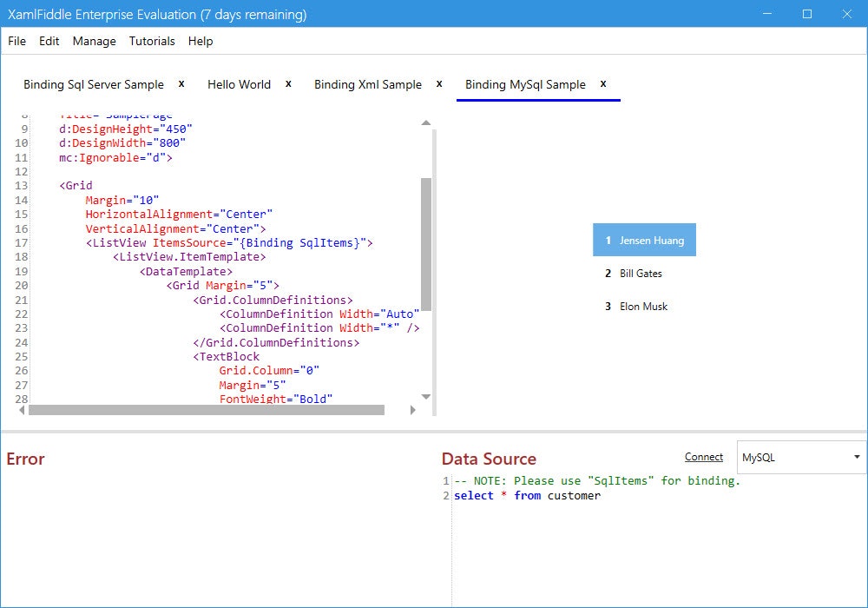
Task: Open the Edit menu
Action: coord(49,41)
